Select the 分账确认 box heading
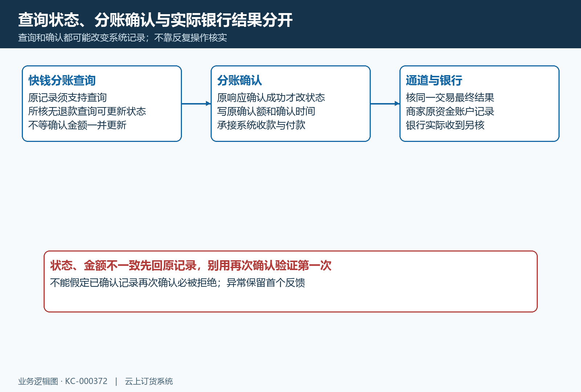This screenshot has height=392, width=581. pos(240,81)
